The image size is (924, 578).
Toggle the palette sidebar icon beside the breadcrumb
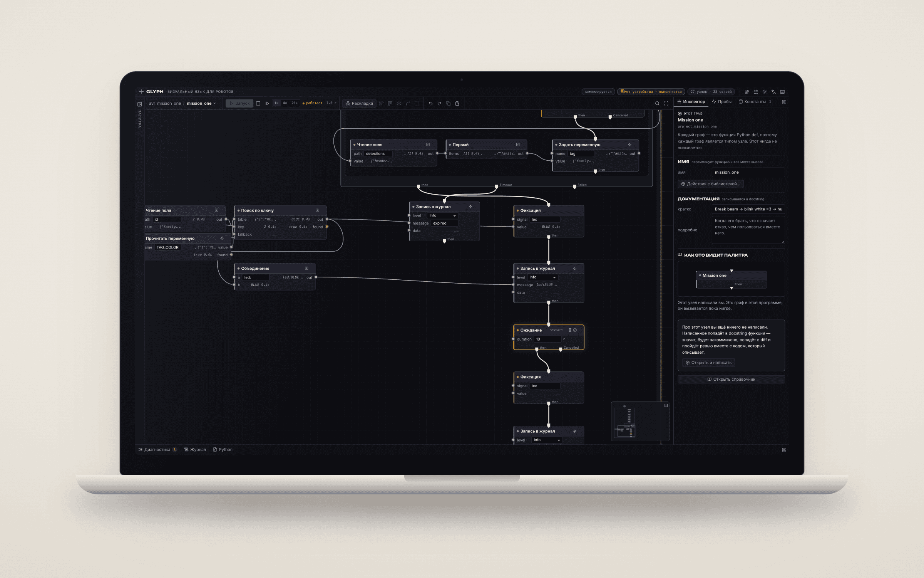[140, 104]
